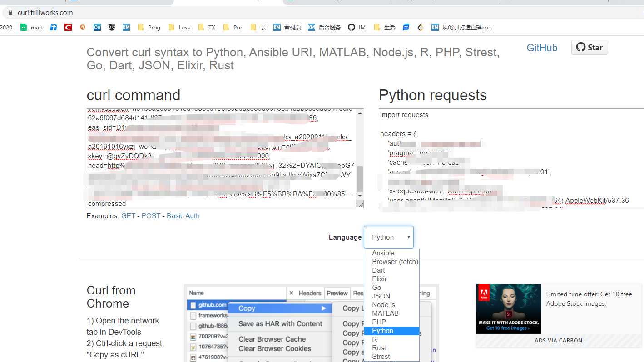644x362 pixels.
Task: Choose R in the language list
Action: [391, 339]
